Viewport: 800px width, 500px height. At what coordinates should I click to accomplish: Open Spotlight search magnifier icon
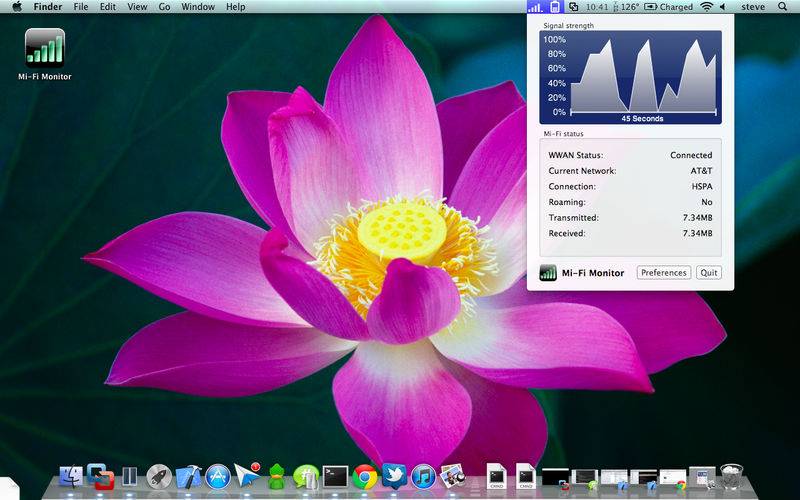coord(782,7)
